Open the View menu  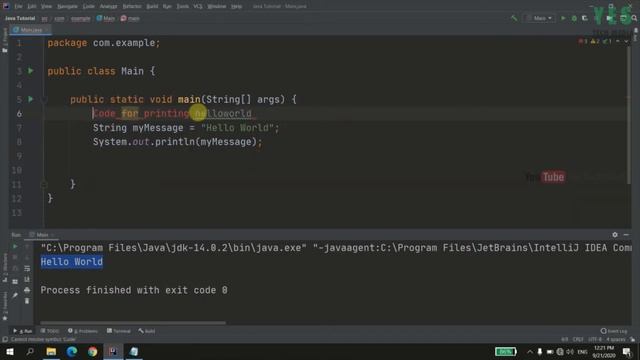tap(47, 6)
